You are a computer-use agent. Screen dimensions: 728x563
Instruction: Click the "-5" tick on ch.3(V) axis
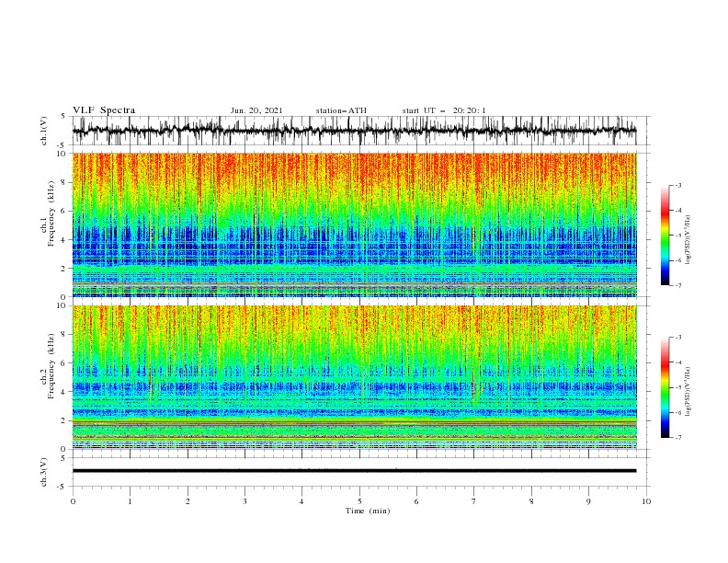pos(63,487)
